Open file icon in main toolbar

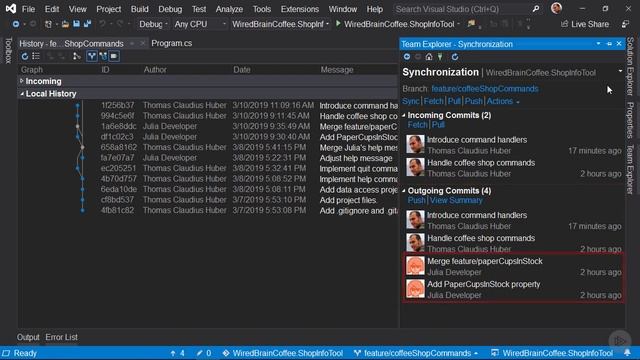[x=65, y=24]
